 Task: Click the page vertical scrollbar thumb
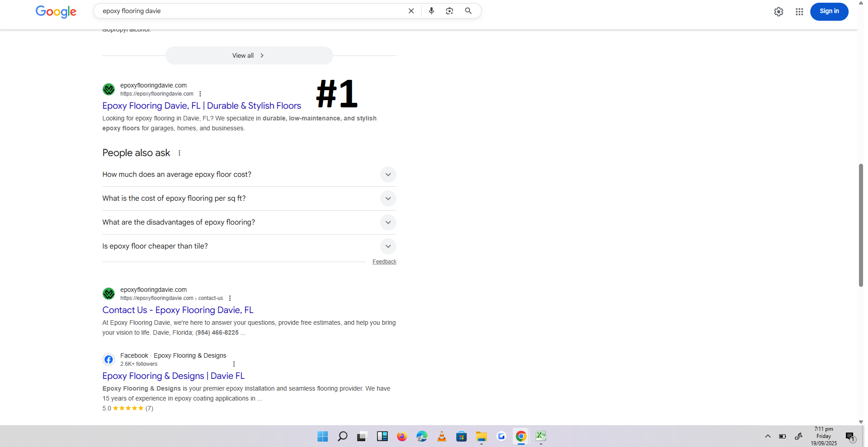point(861,225)
